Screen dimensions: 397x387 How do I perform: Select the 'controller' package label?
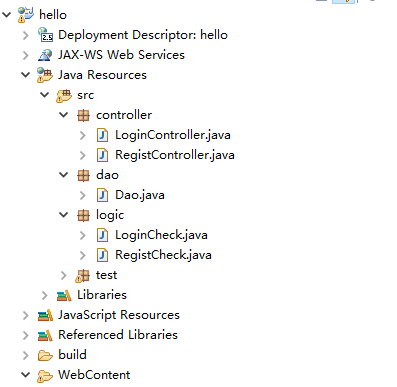[124, 115]
